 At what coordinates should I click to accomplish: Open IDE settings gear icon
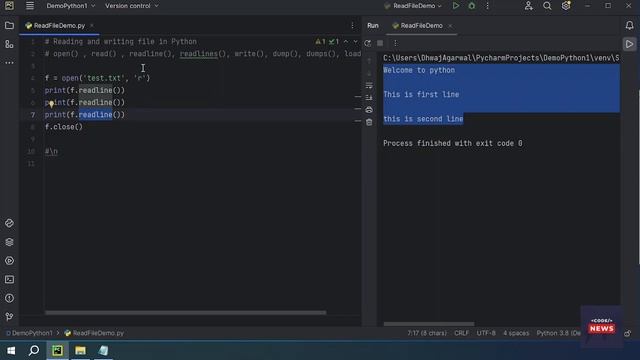pos(566,6)
